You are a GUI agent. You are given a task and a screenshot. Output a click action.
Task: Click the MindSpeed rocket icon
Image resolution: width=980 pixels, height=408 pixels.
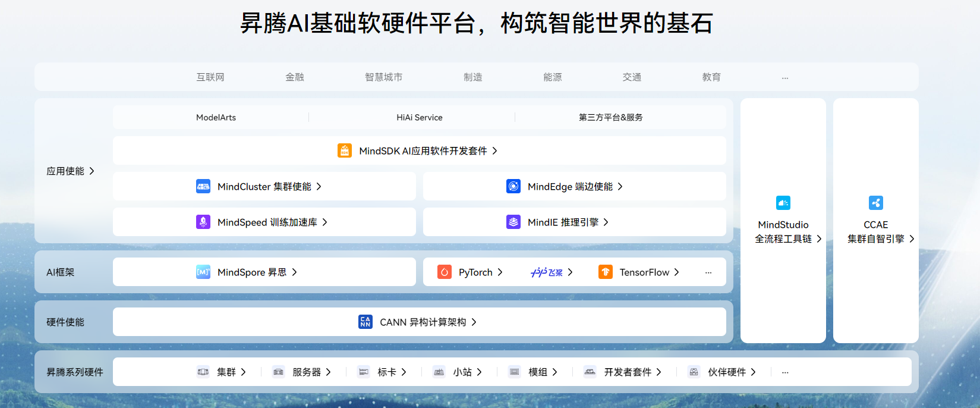pos(203,222)
